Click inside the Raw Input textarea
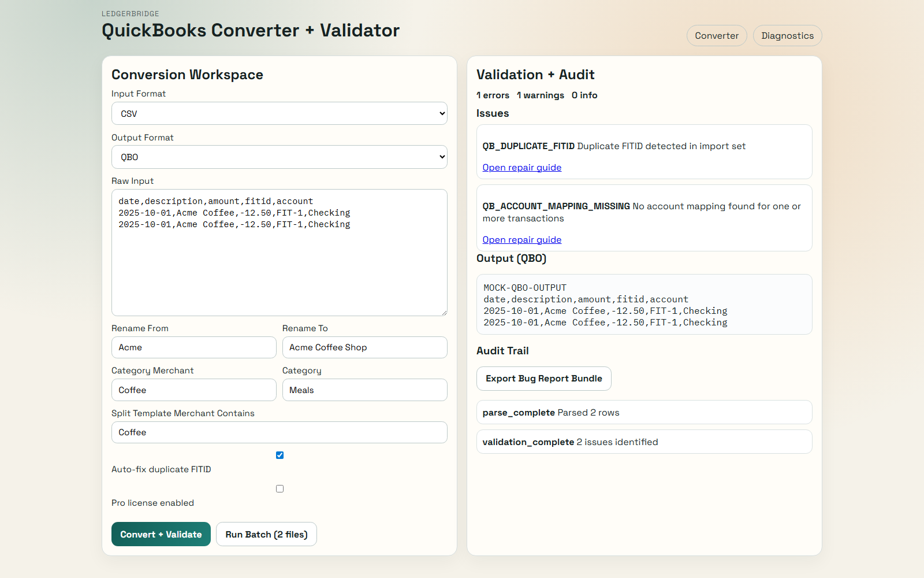This screenshot has width=924, height=578. click(279, 253)
